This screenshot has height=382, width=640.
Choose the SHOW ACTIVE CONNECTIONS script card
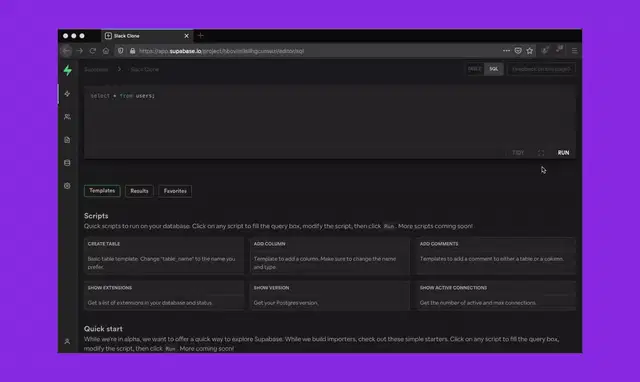[x=496, y=295]
